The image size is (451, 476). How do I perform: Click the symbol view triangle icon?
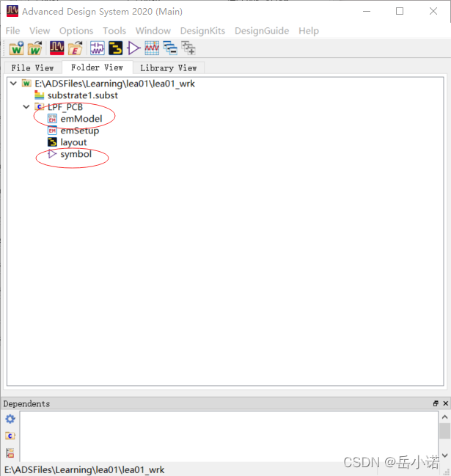(x=52, y=154)
